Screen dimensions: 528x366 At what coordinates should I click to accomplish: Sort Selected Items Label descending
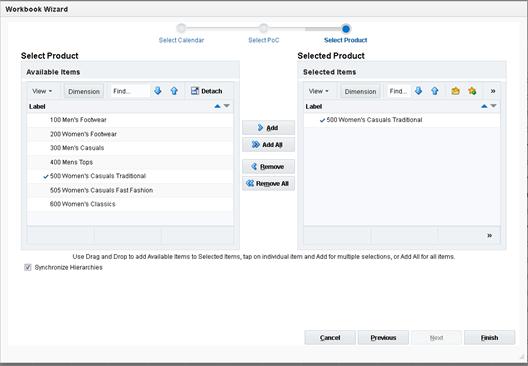click(493, 106)
